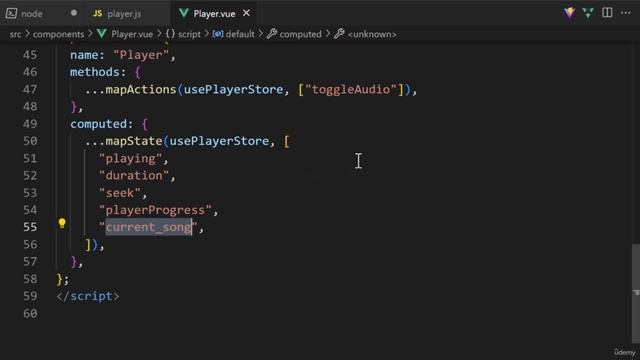Viewport: 640px width, 360px height.
Task: Click the "playing" string on line 51
Action: (131, 158)
